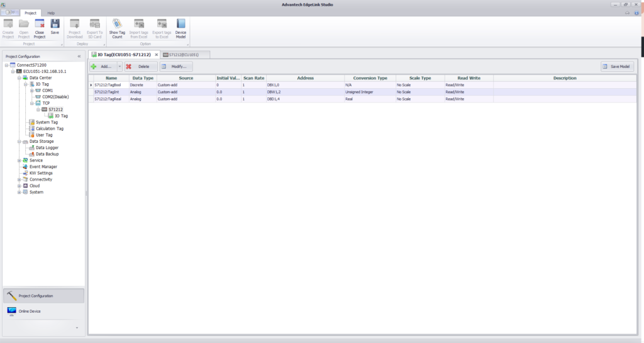Viewport: 644px width, 343px height.
Task: Click the Online Device monitor icon
Action: pos(11,312)
